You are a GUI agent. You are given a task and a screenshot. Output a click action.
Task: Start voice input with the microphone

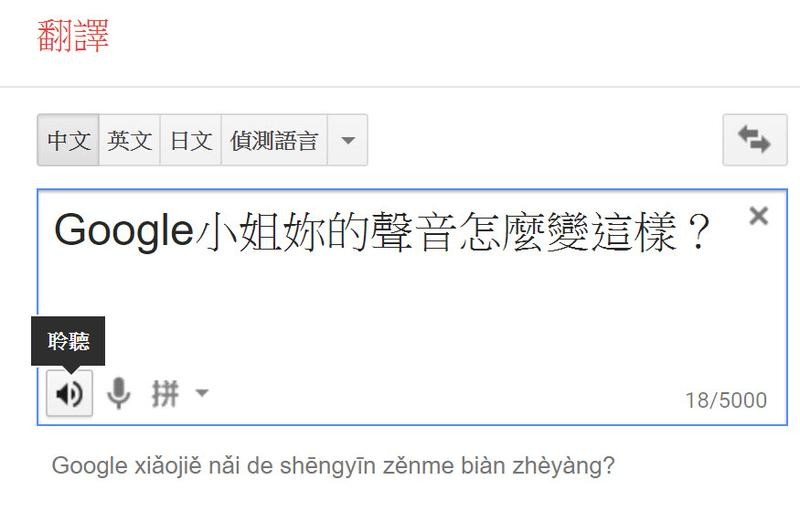pyautogui.click(x=119, y=393)
